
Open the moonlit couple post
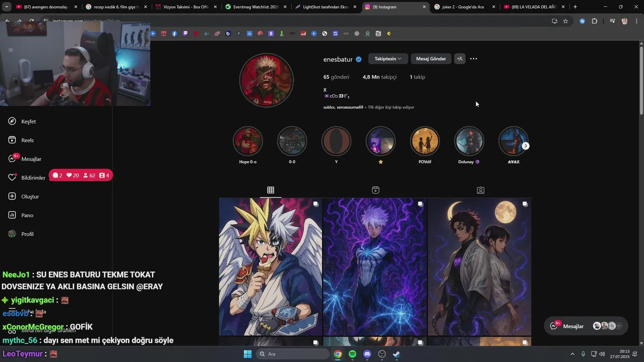pyautogui.click(x=479, y=266)
